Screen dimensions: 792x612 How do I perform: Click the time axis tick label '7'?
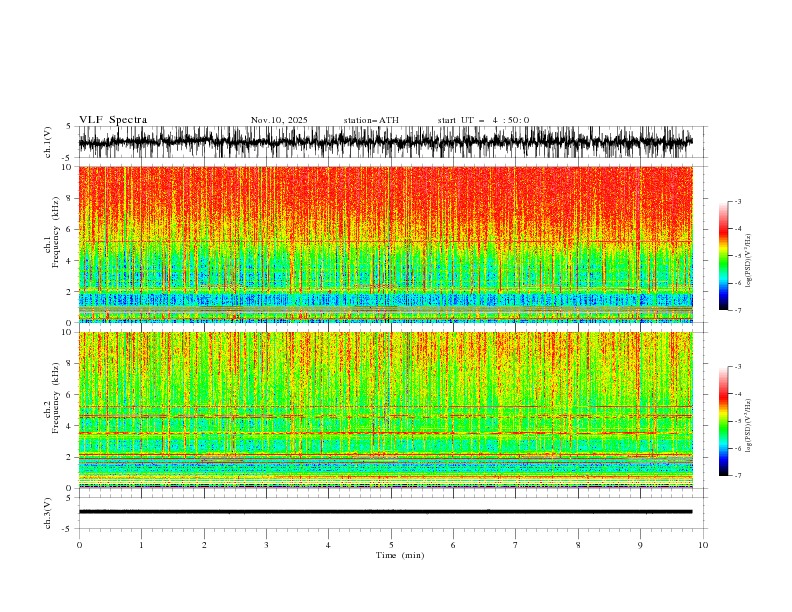[x=516, y=545]
